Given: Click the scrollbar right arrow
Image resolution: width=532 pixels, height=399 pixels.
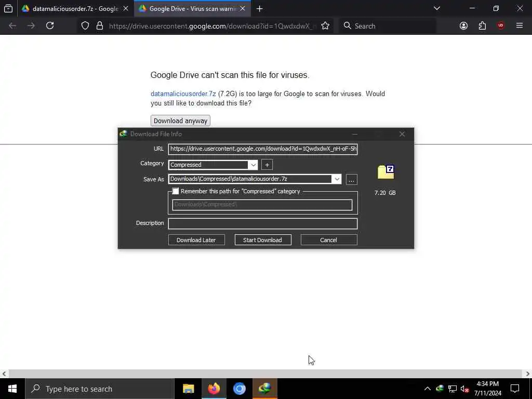Looking at the screenshot, I should click(528, 374).
